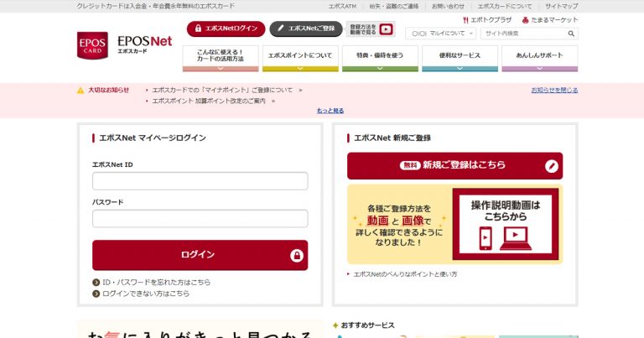644x338 pixels.
Task: Open マイナポイント ご登録について notice
Action: pos(222,90)
